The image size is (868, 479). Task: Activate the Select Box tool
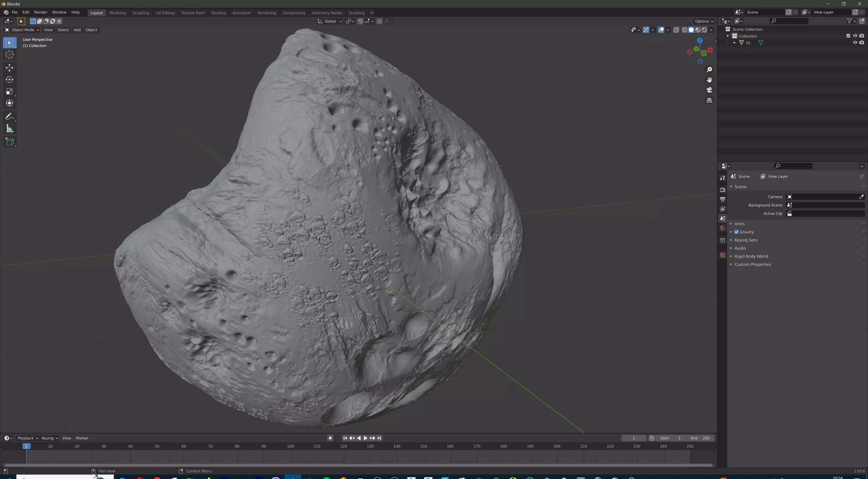(9, 42)
